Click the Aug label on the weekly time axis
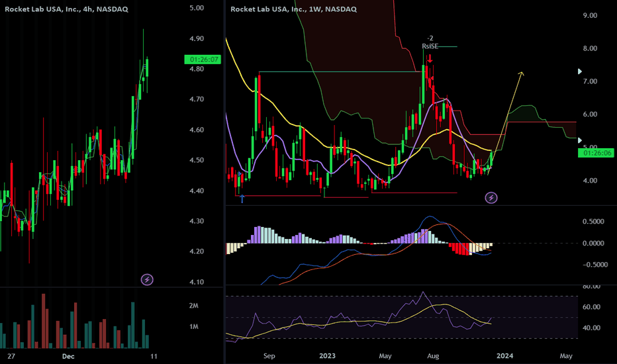The width and height of the screenshot is (617, 364). (433, 356)
